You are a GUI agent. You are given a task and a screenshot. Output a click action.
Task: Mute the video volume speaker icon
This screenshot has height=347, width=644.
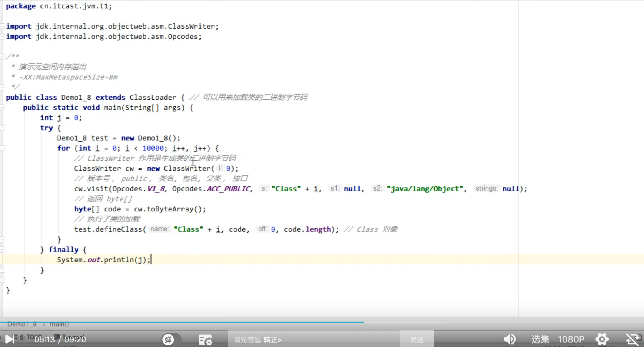point(509,339)
